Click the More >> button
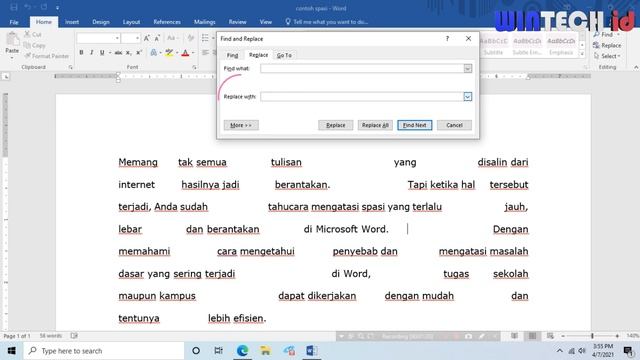This screenshot has height=360, width=640. (241, 125)
